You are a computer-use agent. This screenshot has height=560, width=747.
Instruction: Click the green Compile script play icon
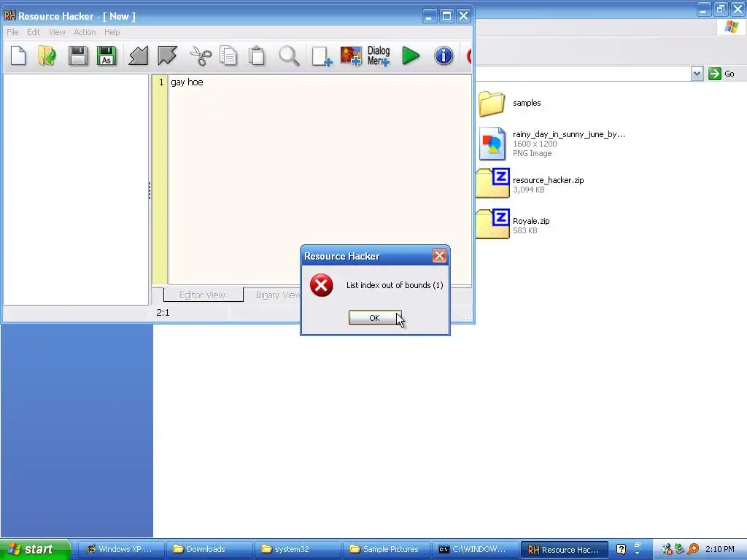point(411,55)
